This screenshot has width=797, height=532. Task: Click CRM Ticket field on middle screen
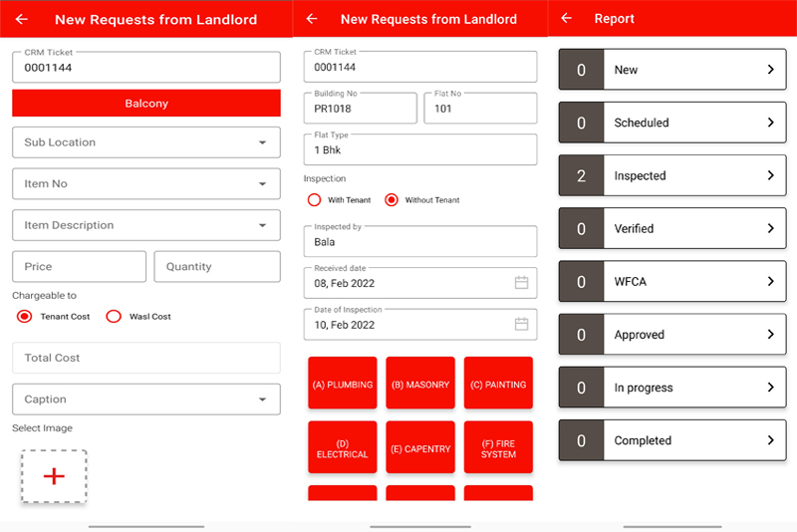[420, 67]
